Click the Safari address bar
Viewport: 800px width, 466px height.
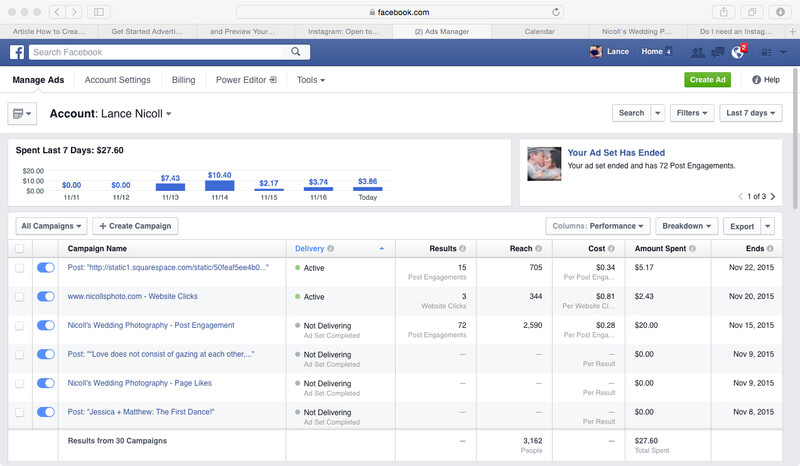pyautogui.click(x=399, y=12)
